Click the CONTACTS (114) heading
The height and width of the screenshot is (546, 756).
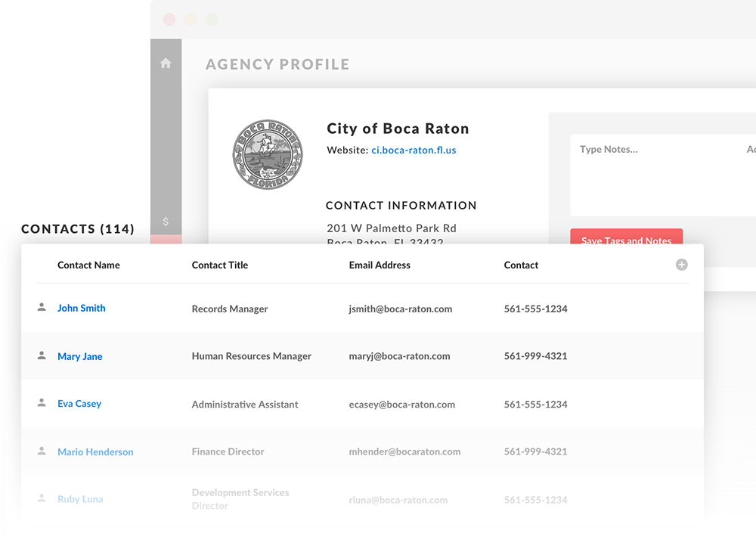coord(78,228)
